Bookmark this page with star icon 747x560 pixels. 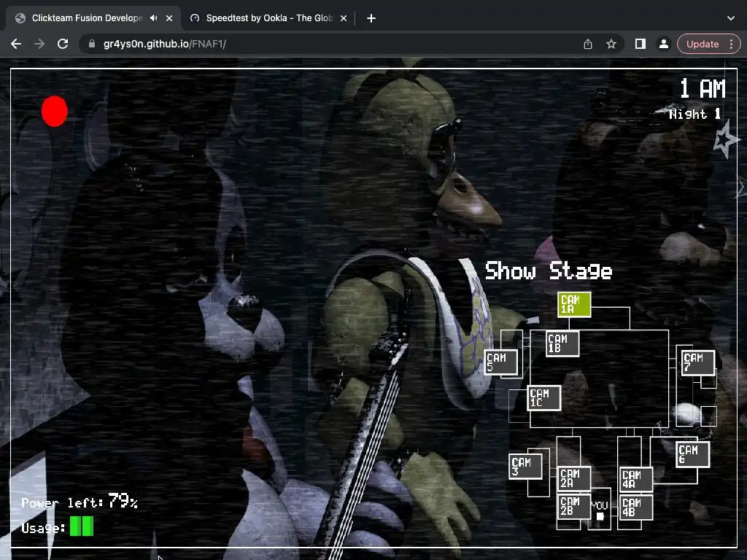[x=611, y=44]
